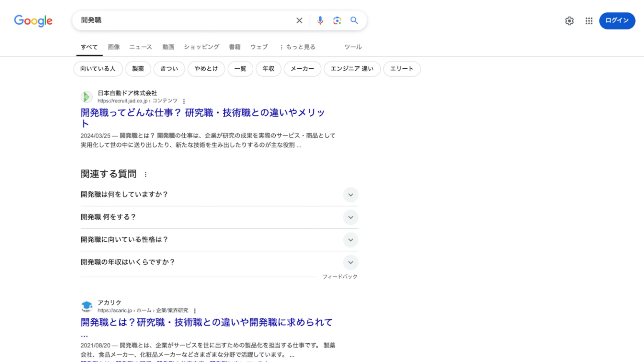This screenshot has height=362, width=644.
Task: Click the magnifying glass search icon
Action: 354,20
